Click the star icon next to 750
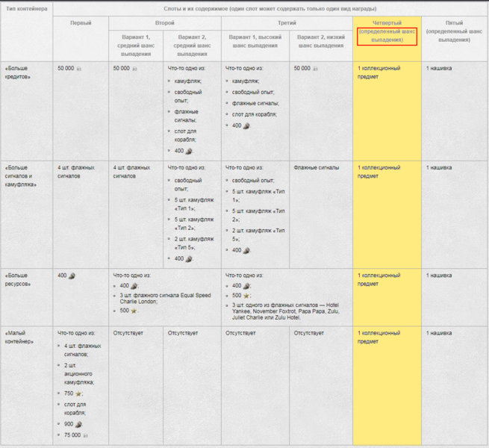The height and width of the screenshot is (448, 489). [79, 393]
